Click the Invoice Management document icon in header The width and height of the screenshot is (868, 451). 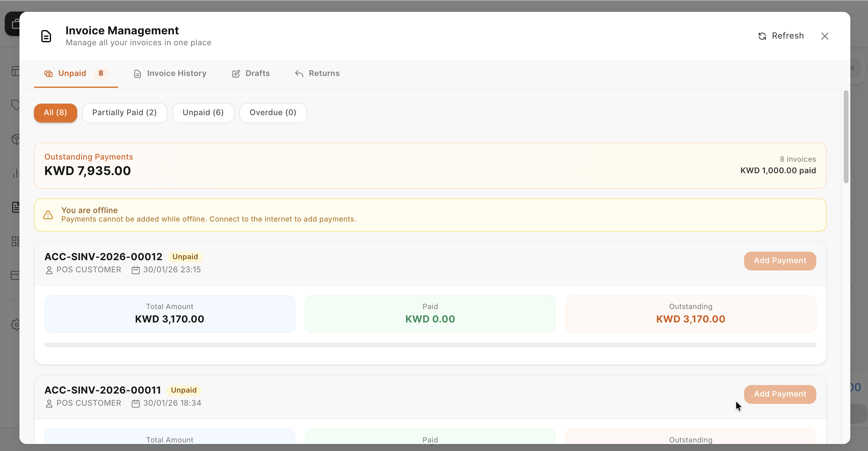[46, 36]
